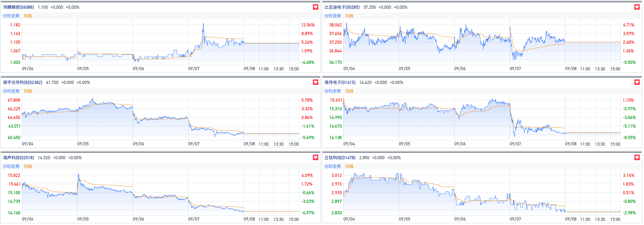Open the 丘钛科技(01478) stock title

[340, 158]
